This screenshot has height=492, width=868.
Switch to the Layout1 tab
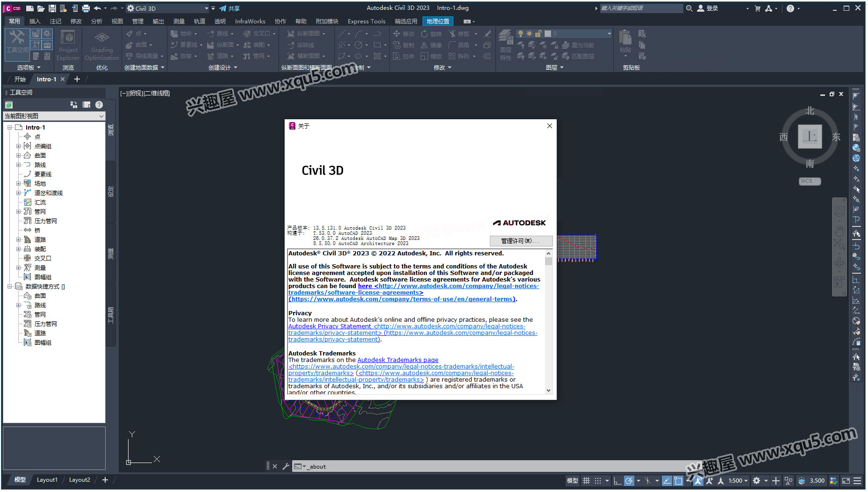[x=47, y=480]
